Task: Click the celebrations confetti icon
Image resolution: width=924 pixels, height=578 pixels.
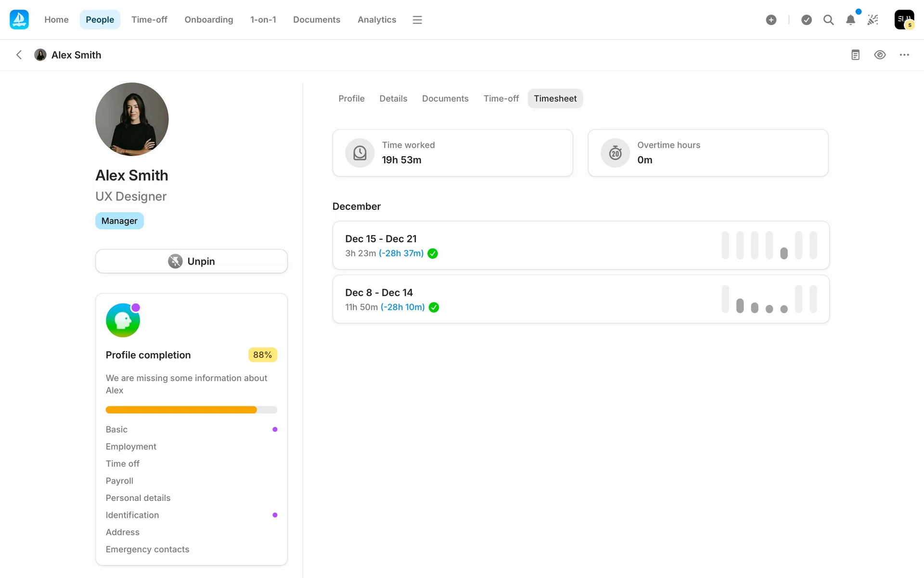Action: click(x=873, y=20)
